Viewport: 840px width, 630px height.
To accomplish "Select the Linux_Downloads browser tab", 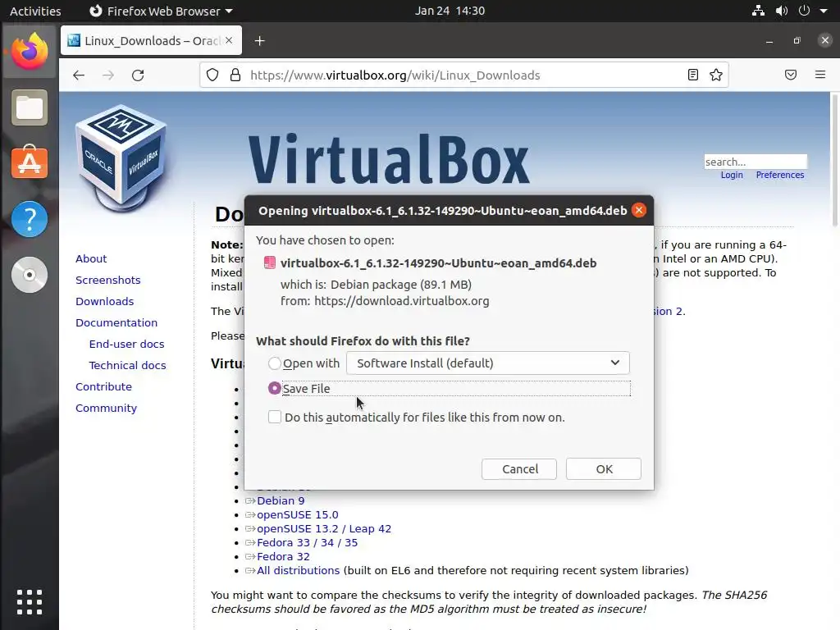I will [x=151, y=41].
